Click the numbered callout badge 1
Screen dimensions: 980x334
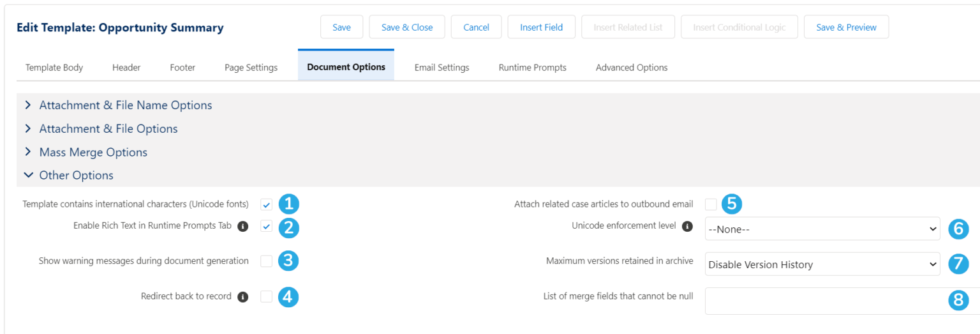tap(288, 204)
